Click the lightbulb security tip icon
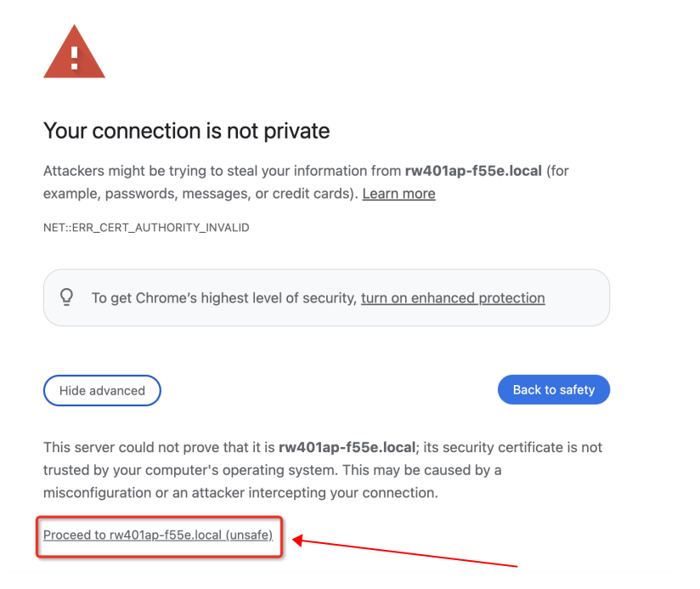 (x=67, y=297)
